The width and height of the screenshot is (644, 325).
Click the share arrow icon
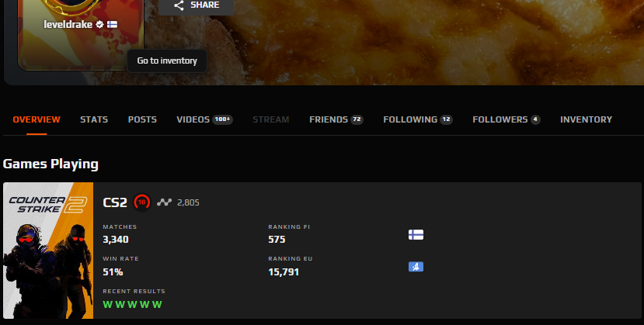[x=179, y=5]
